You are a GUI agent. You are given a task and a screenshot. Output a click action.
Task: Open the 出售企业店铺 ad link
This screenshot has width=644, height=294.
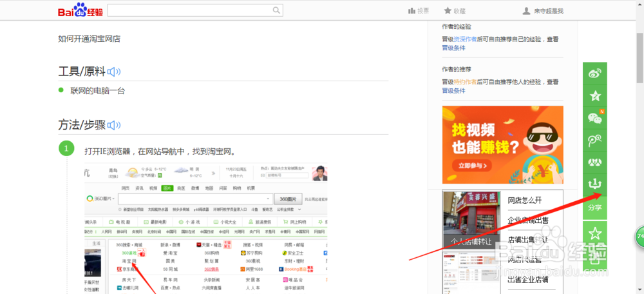528,280
